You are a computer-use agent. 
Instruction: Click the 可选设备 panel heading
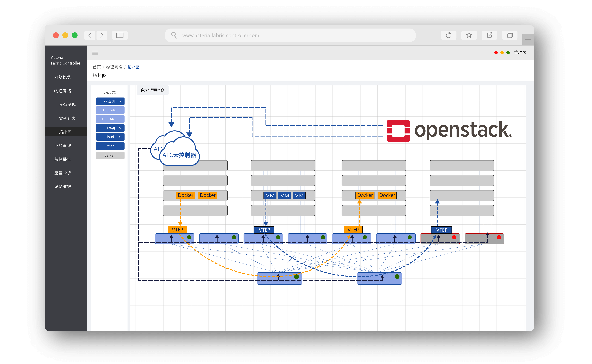click(x=109, y=92)
